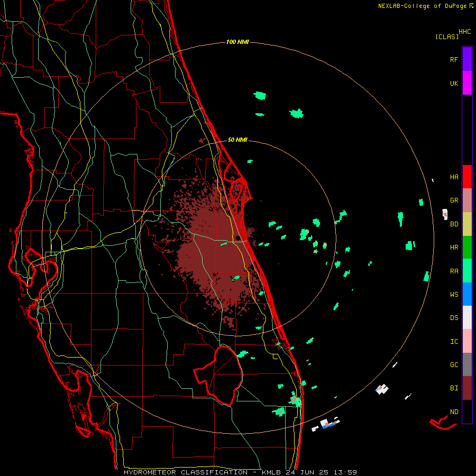Click the BI legend label
This screenshot has height=476, width=476.
click(x=454, y=388)
